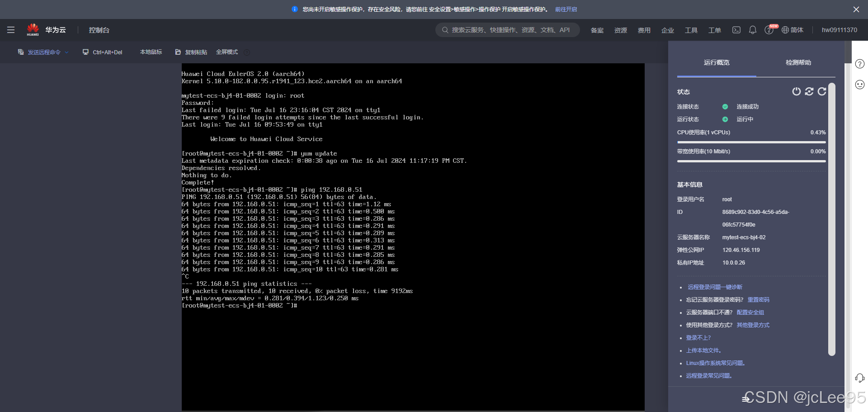Open the 工单 menu
Screen dimensions: 868x412
point(715,30)
